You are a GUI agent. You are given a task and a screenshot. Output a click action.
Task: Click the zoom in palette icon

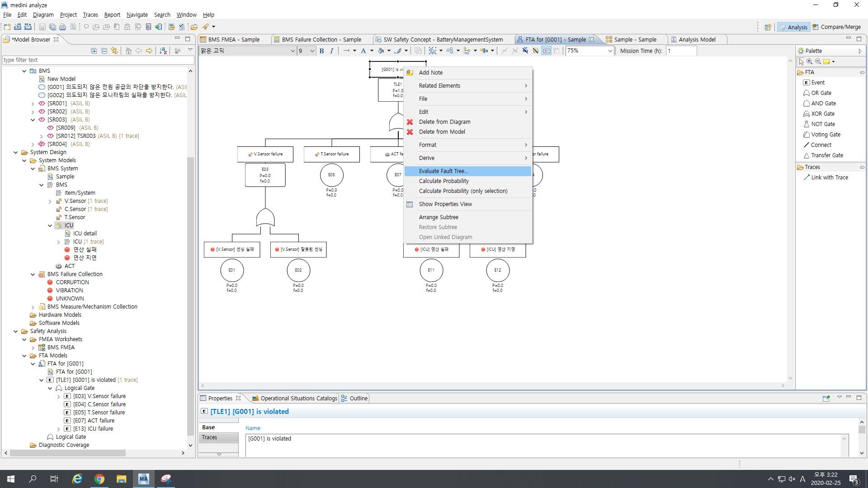(809, 61)
